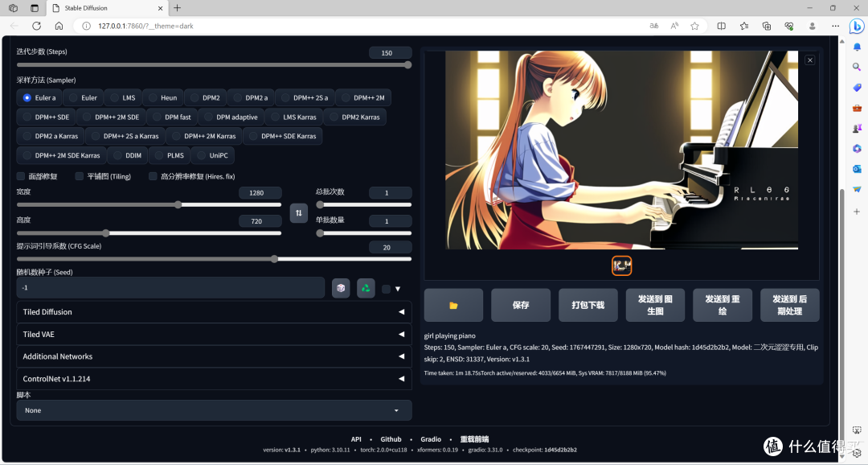
Task: Click the Steps slider track
Action: (x=214, y=65)
